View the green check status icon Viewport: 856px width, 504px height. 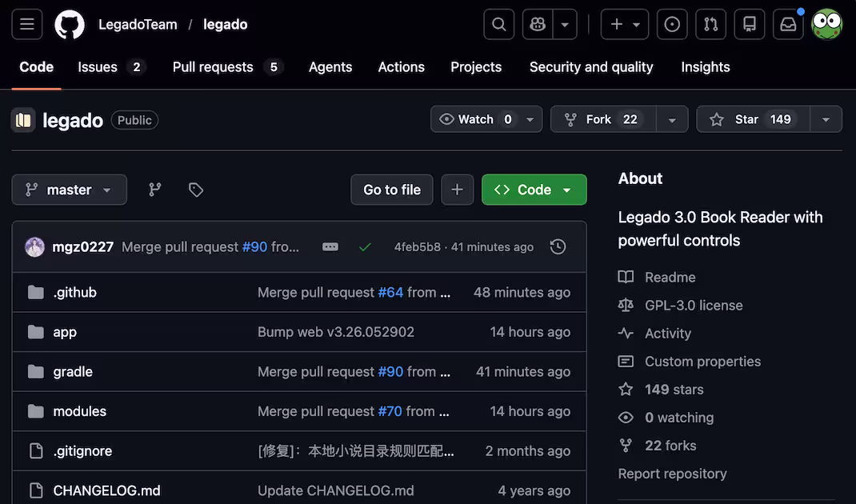pyautogui.click(x=366, y=247)
